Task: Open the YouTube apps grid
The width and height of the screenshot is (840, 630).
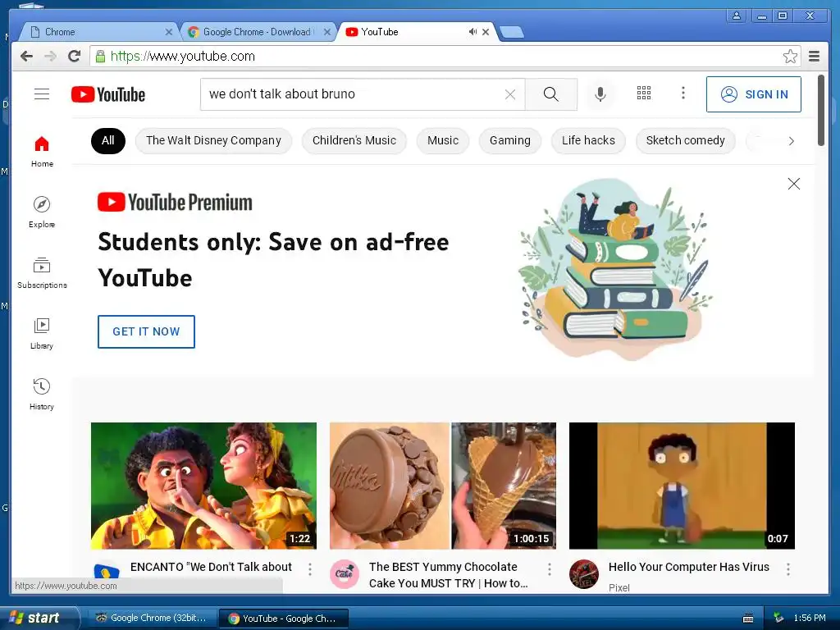Action: tap(644, 94)
